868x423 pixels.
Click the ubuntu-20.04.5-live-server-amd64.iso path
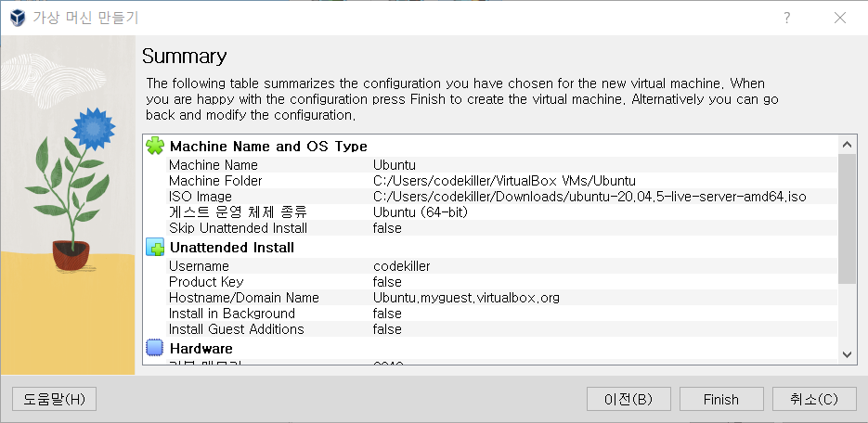pos(589,197)
